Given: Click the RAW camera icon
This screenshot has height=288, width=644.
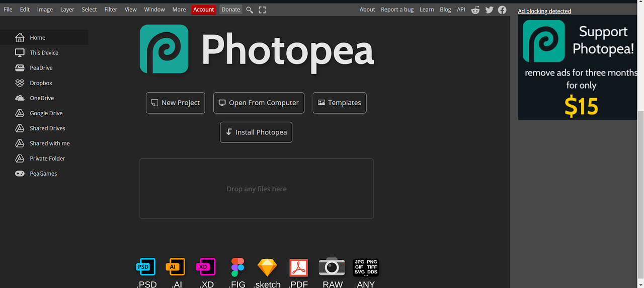Looking at the screenshot, I should point(332,267).
